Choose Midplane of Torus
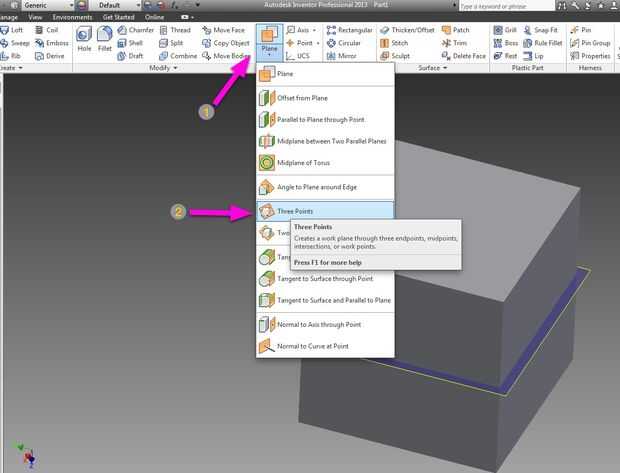Screen dimensions: 620x473 click(325, 163)
